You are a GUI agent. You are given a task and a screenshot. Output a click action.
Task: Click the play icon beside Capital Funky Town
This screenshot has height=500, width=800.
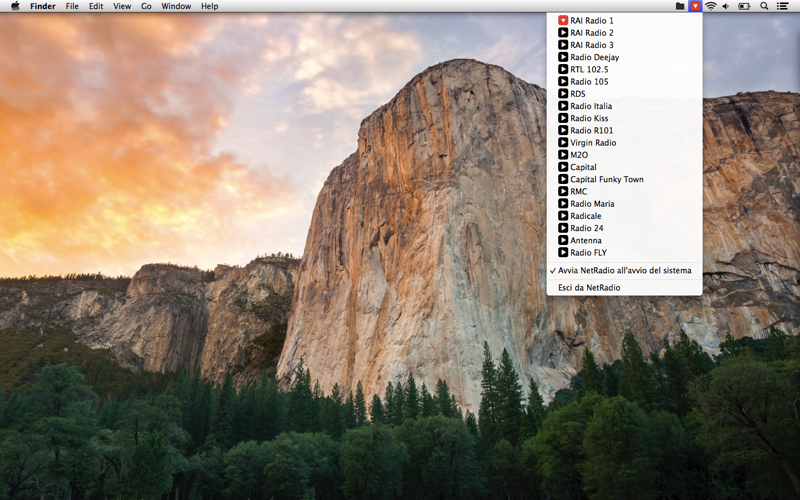[563, 179]
